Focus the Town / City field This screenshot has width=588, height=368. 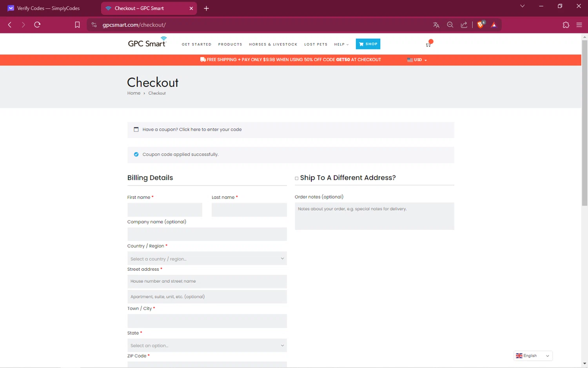(207, 321)
